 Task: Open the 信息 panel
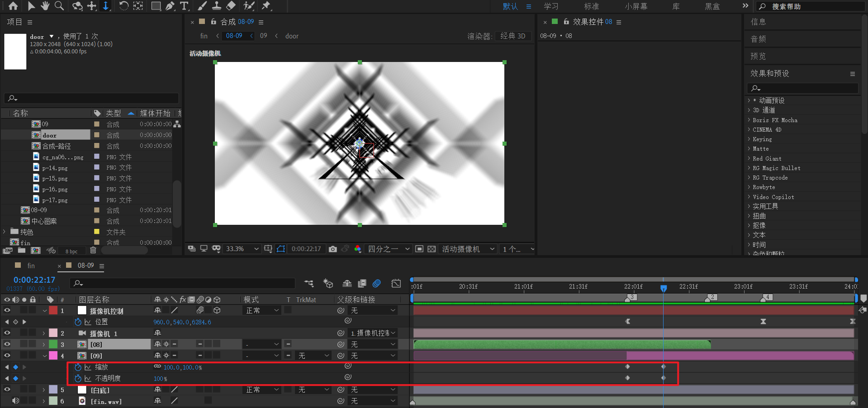tap(759, 22)
